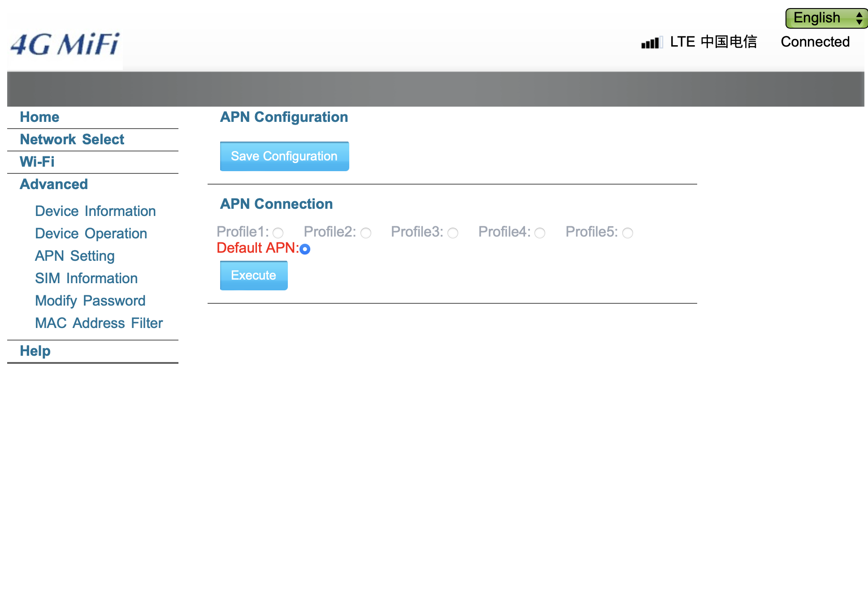Viewport: 868px width, 604px height.
Task: Select the Default APN radio button
Action: [x=305, y=249]
